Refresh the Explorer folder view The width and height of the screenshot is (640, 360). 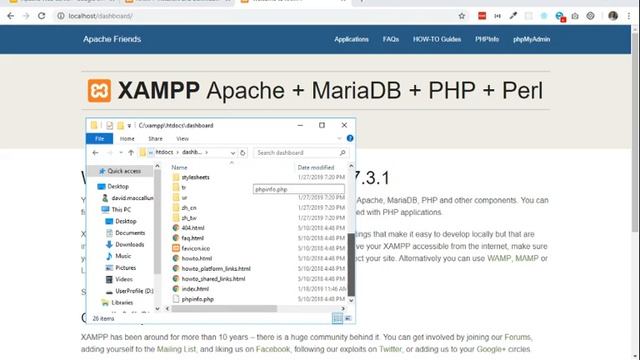[242, 153]
